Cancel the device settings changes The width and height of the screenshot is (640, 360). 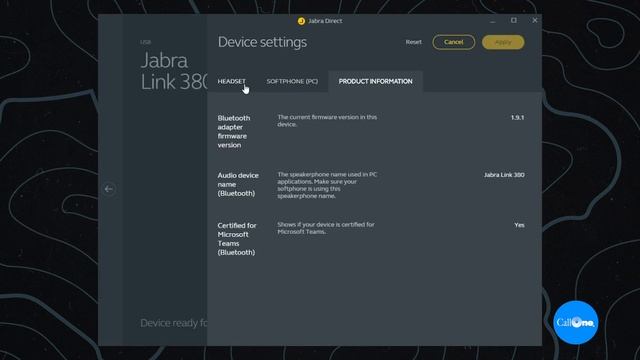coord(453,42)
